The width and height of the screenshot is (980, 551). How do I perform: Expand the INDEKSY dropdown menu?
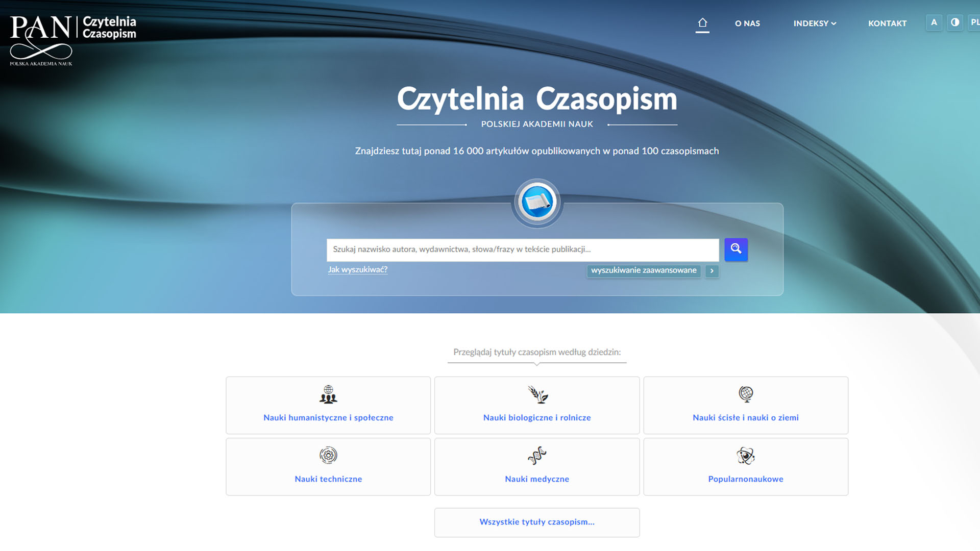click(815, 23)
